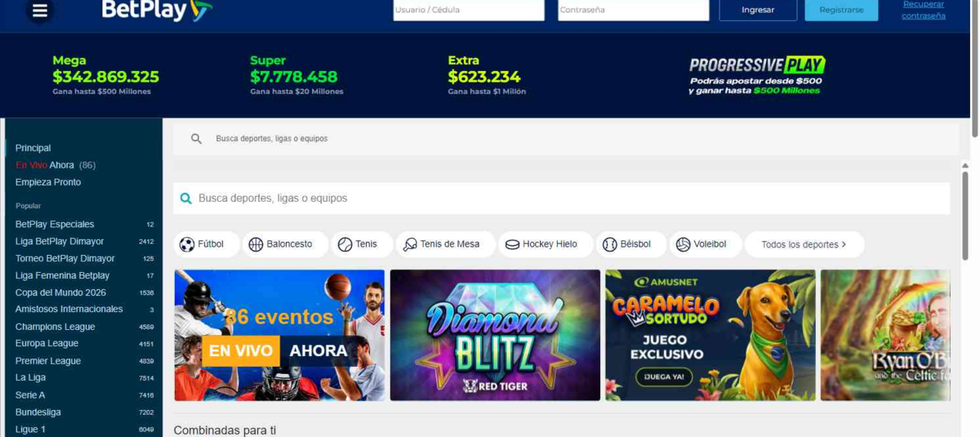Pick the Tenis ball icon

[x=345, y=244]
